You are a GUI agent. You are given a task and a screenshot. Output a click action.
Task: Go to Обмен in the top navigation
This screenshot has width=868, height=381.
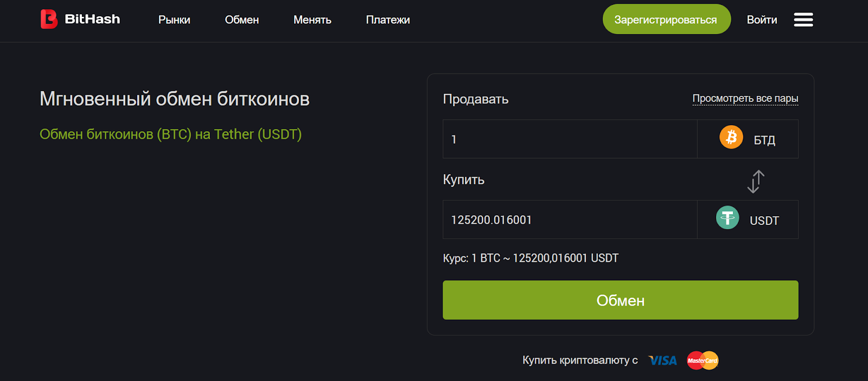click(242, 20)
